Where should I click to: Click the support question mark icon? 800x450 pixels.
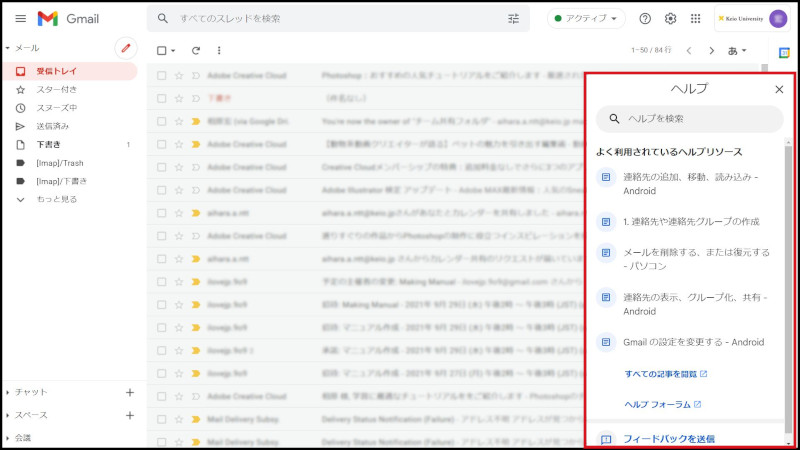click(x=645, y=19)
